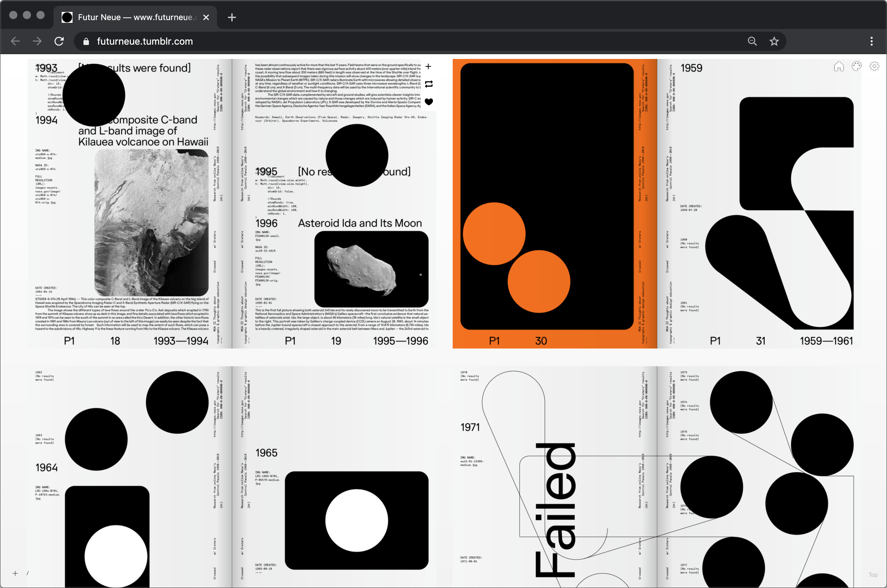Bookmark this page with the star

pos(774,41)
